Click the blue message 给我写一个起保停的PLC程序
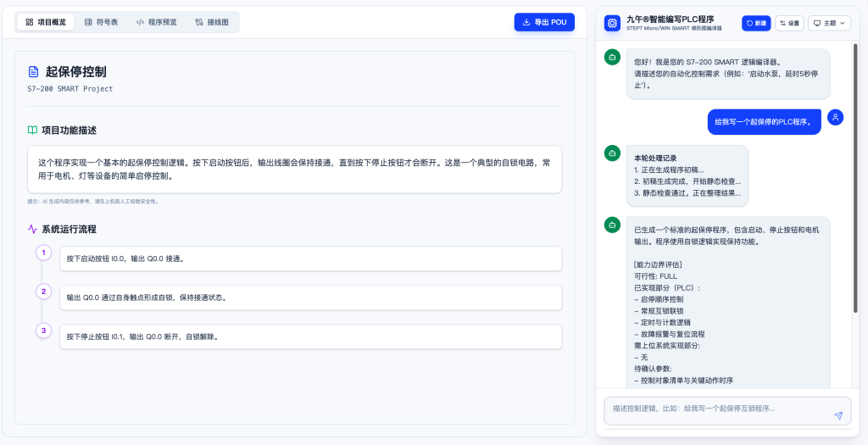 (x=764, y=122)
